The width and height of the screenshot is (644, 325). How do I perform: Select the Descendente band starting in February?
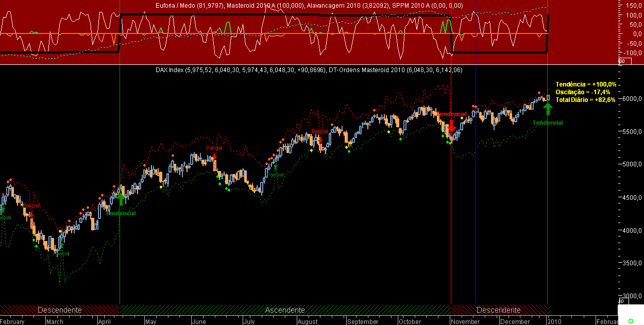(60, 310)
